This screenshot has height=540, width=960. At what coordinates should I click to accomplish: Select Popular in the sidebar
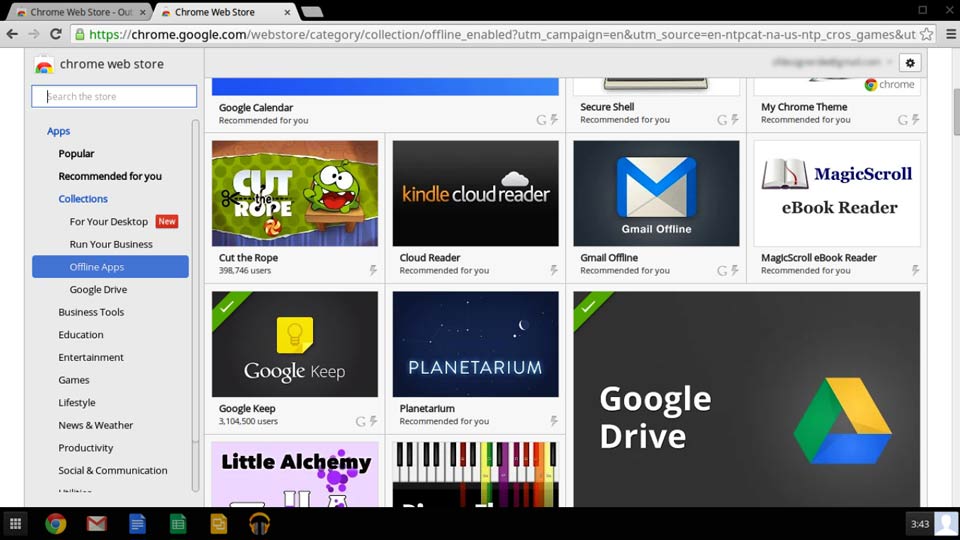pyautogui.click(x=76, y=154)
